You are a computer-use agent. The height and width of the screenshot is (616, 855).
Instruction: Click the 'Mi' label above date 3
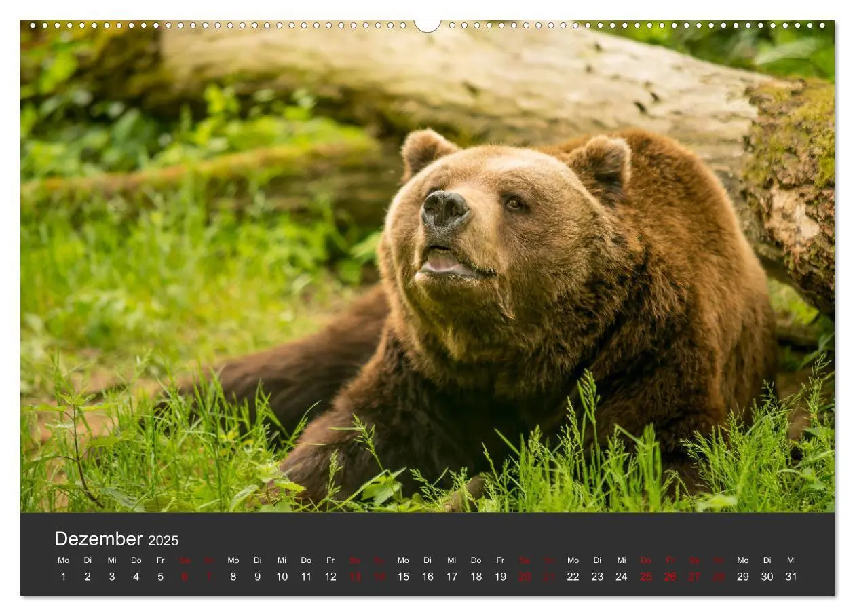tap(112, 560)
